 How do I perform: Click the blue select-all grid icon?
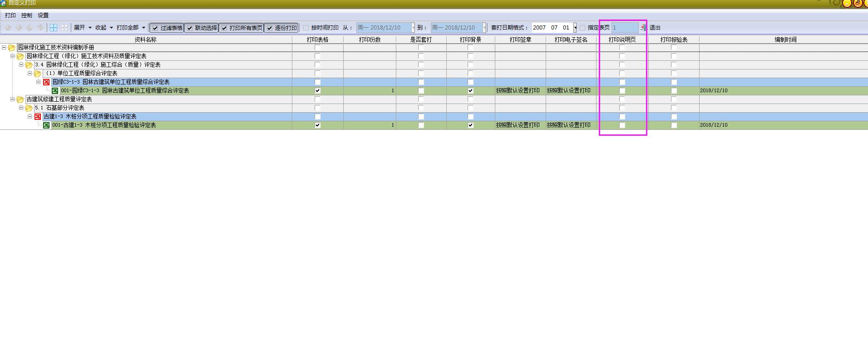(54, 28)
